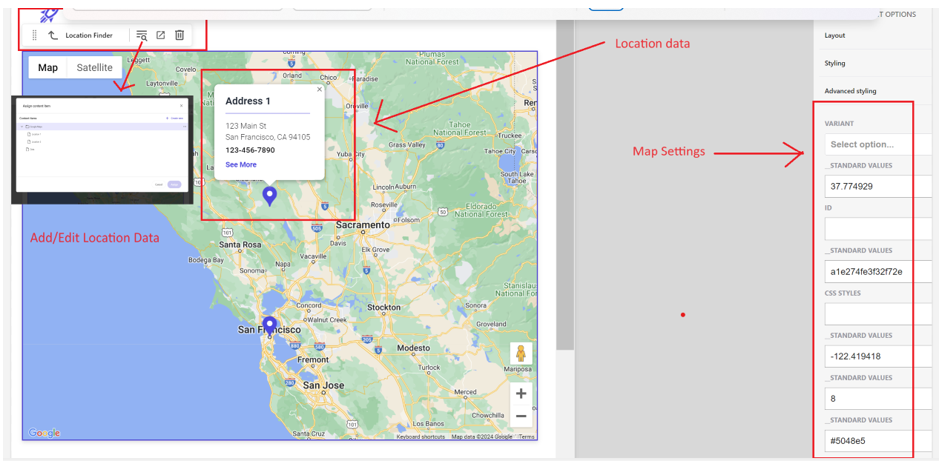Click the Google logo on the map

click(x=44, y=433)
